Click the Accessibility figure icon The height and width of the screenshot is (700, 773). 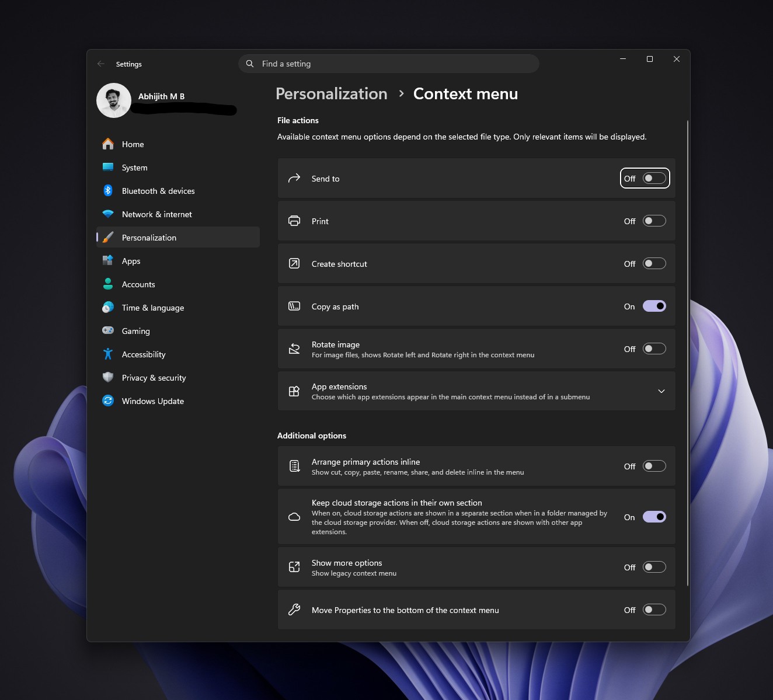[108, 354]
